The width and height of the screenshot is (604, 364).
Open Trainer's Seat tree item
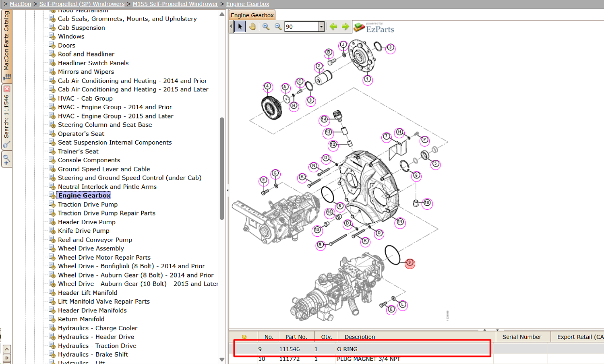coord(78,152)
